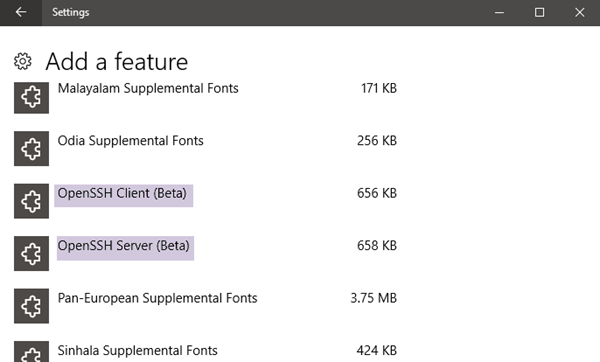
Task: Click Malayalam Supplemental Fonts puzzle icon
Action: (31, 97)
